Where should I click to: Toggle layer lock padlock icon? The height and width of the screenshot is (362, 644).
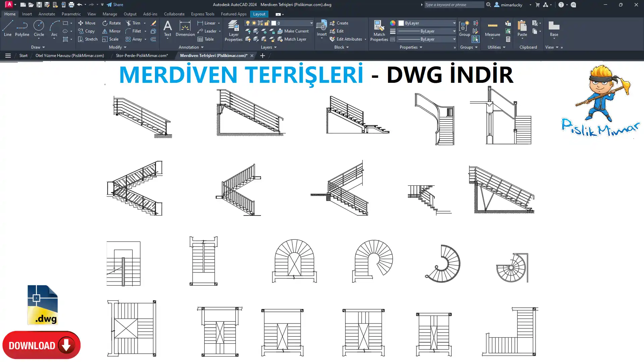click(267, 23)
